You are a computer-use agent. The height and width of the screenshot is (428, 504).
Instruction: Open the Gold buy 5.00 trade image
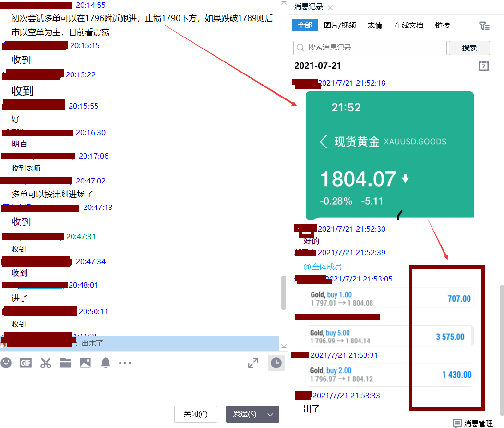pyautogui.click(x=390, y=336)
